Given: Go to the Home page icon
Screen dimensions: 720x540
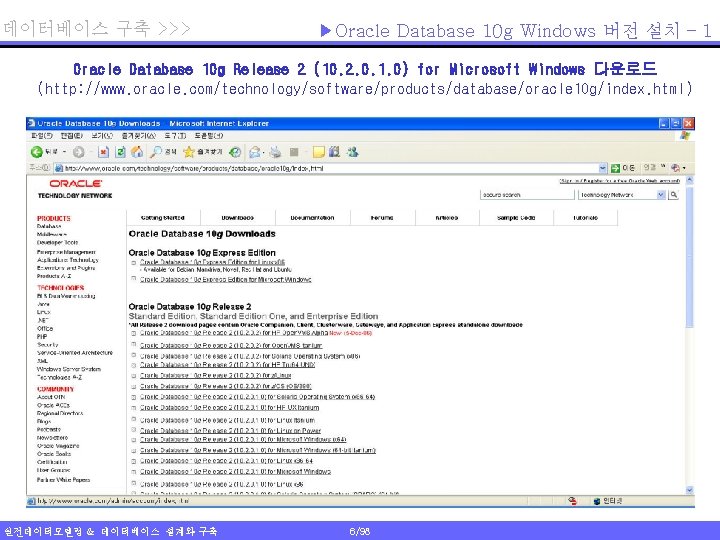Looking at the screenshot, I should 137,152.
